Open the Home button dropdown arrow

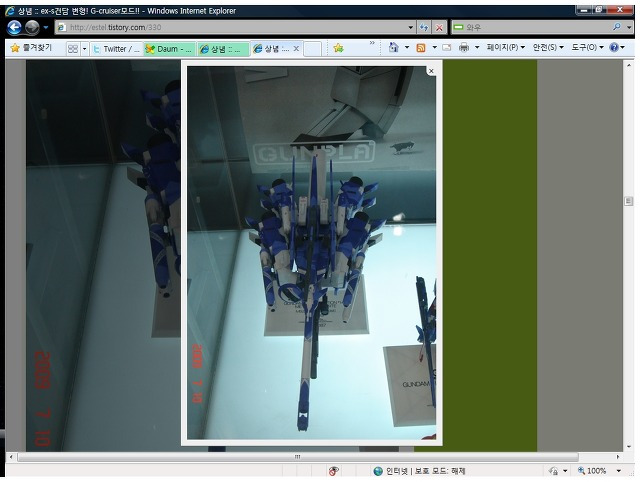pos(407,47)
